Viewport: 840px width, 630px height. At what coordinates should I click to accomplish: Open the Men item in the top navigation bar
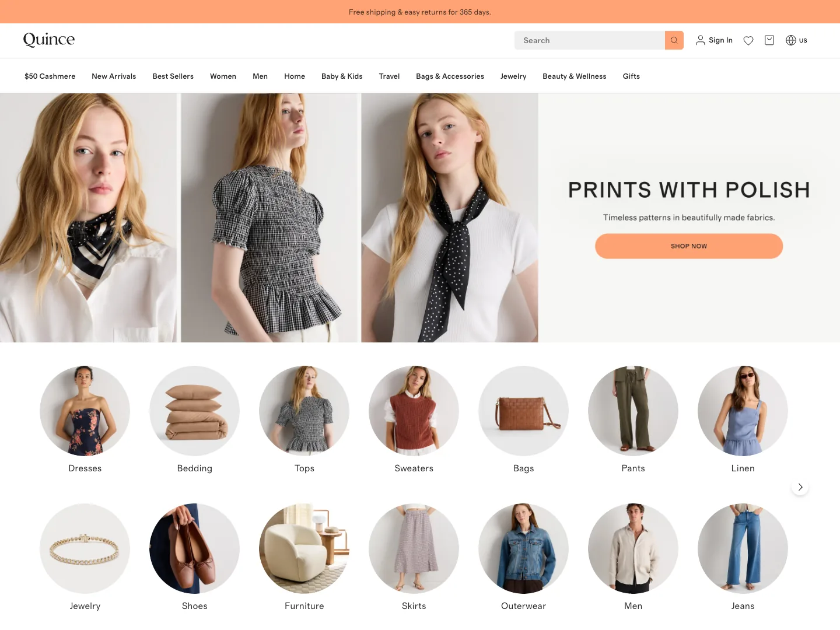coord(260,76)
